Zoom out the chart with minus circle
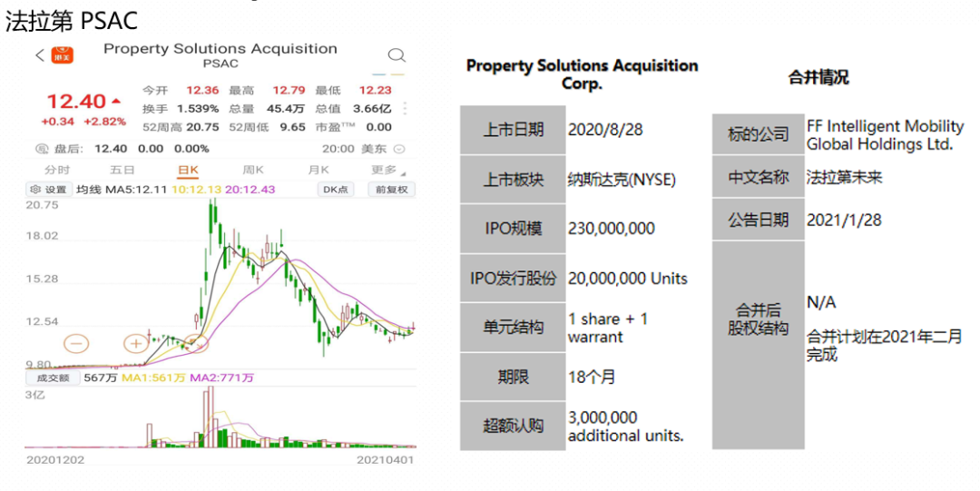Viewport: 980px width, 491px height. point(76,343)
